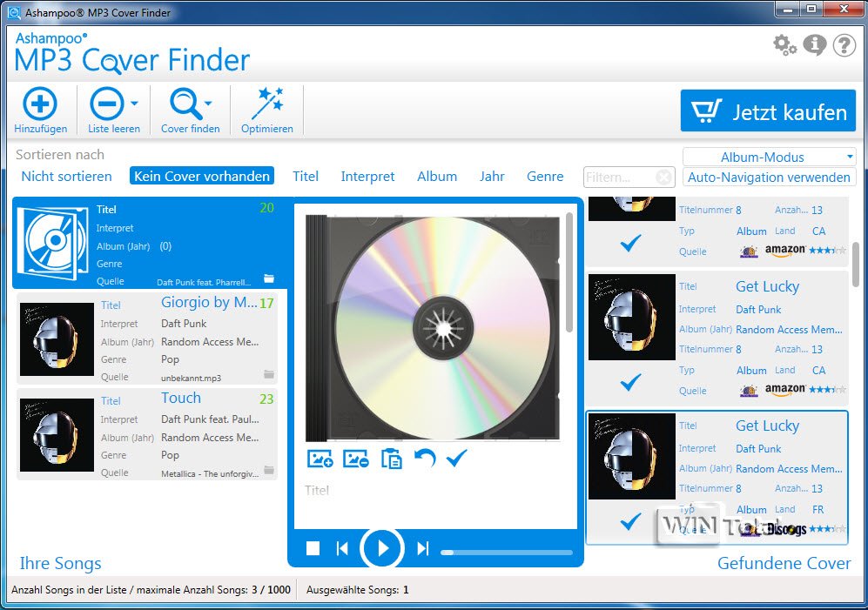Screen dimensions: 868x610
Task: Open the Liste leeren dropdown arrow
Action: (x=135, y=103)
